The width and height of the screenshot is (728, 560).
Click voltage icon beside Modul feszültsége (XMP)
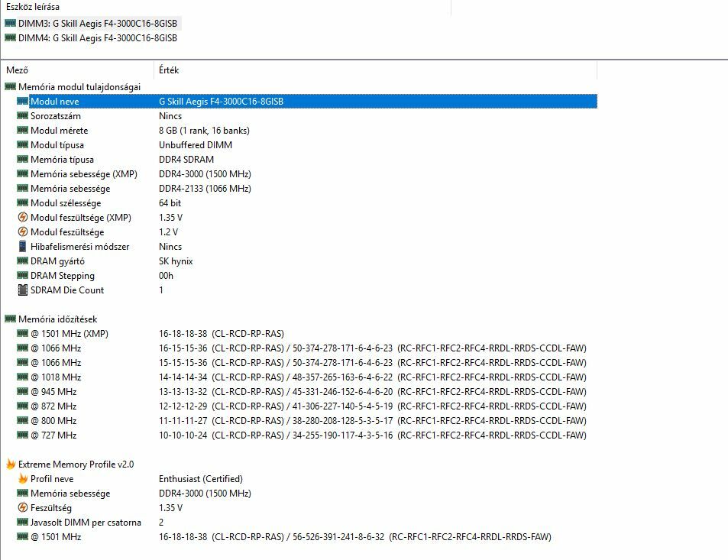(x=22, y=217)
